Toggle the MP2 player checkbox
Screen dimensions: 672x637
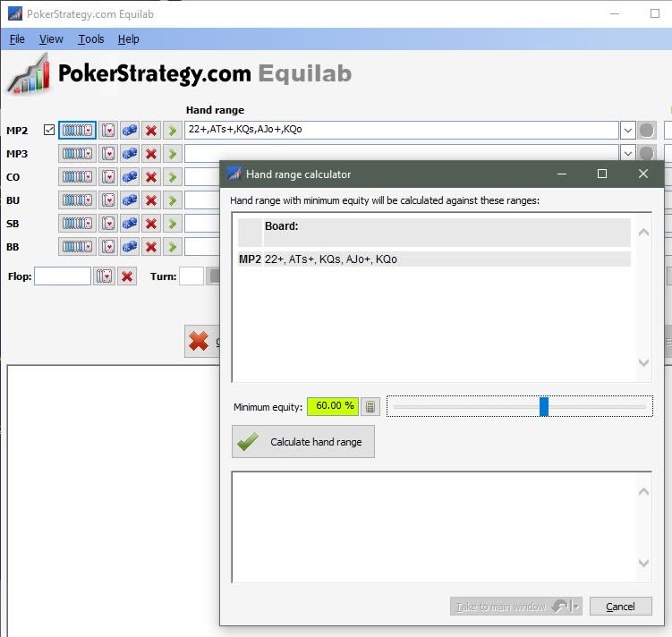pyautogui.click(x=49, y=130)
